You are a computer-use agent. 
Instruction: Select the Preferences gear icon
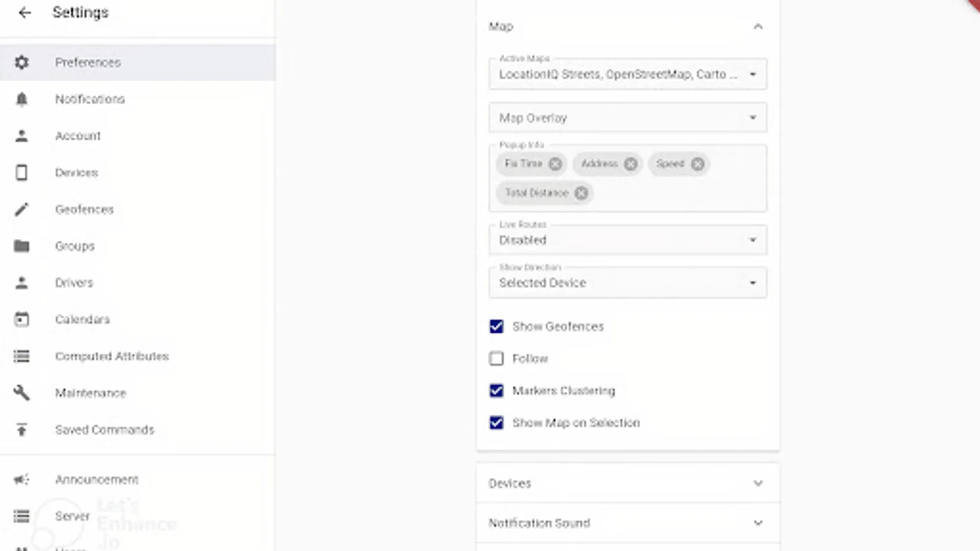[22, 62]
